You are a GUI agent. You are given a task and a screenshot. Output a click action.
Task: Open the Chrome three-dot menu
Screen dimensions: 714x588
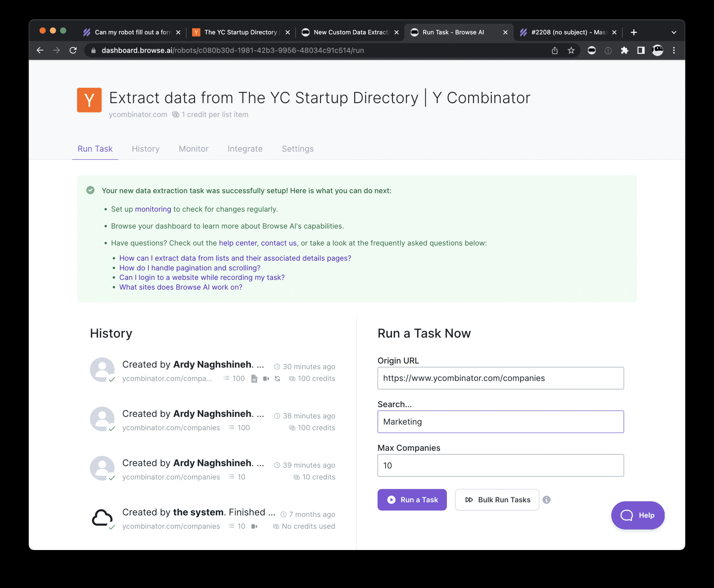pyautogui.click(x=674, y=51)
